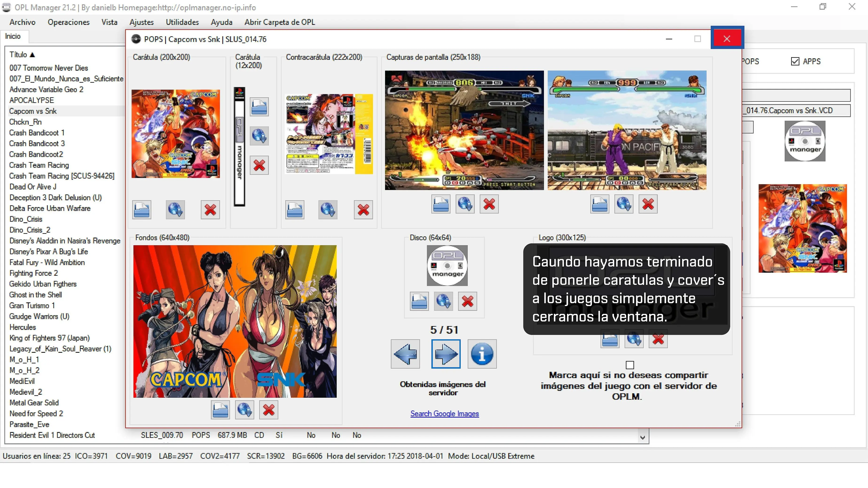Select 'Dead Or Alive J' in game list

(x=33, y=187)
